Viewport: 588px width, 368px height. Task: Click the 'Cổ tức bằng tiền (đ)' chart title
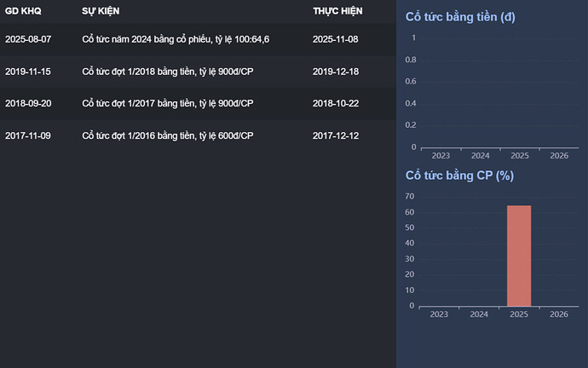point(460,17)
